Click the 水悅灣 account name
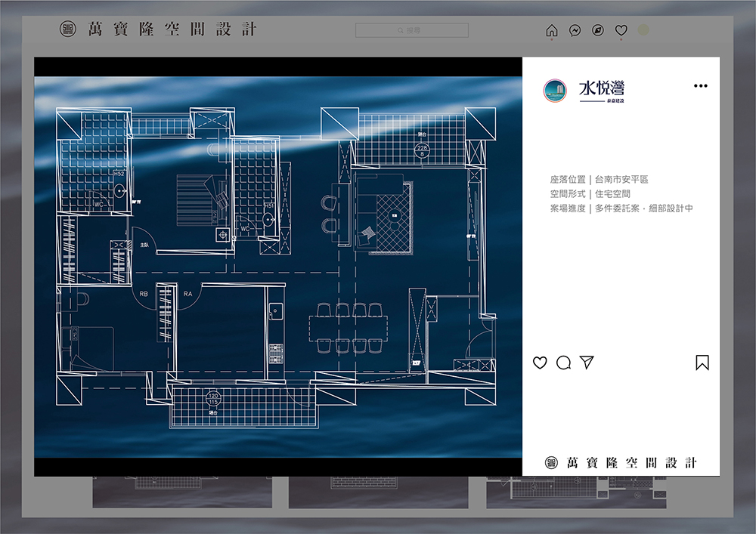756x534 pixels. [602, 88]
